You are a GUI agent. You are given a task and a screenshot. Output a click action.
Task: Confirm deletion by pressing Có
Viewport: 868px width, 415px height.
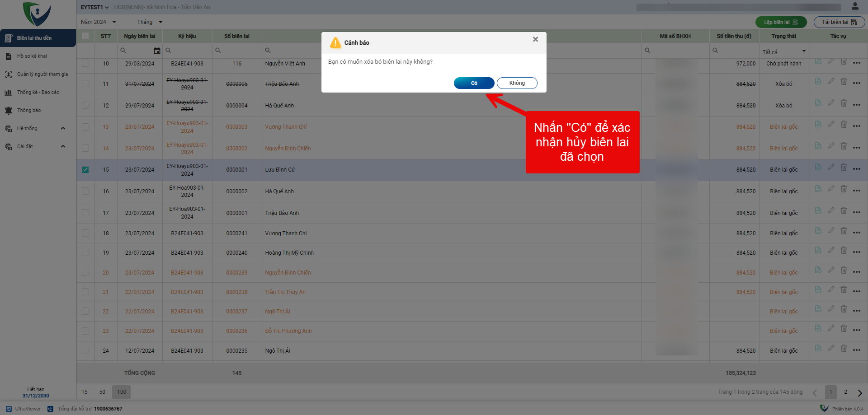pyautogui.click(x=474, y=83)
